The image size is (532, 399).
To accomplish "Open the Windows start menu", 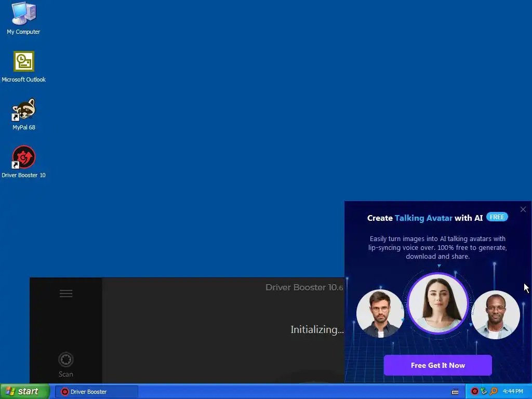I will point(25,392).
